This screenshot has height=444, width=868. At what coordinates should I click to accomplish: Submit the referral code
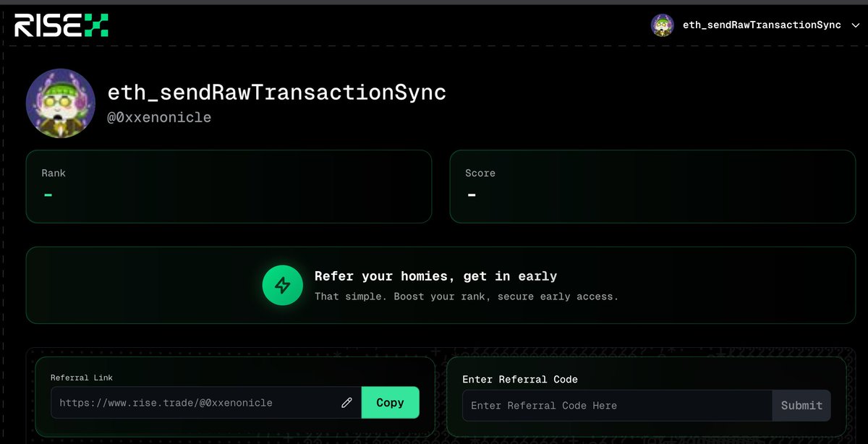(x=801, y=406)
